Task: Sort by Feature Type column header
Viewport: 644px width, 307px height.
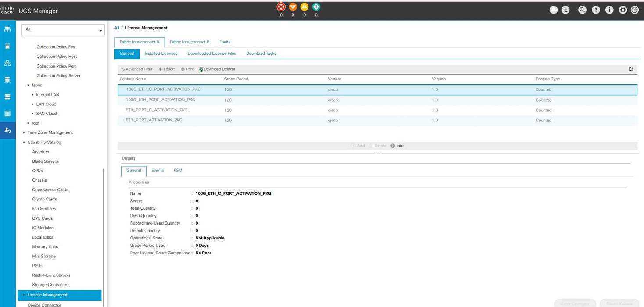Action: click(x=548, y=79)
